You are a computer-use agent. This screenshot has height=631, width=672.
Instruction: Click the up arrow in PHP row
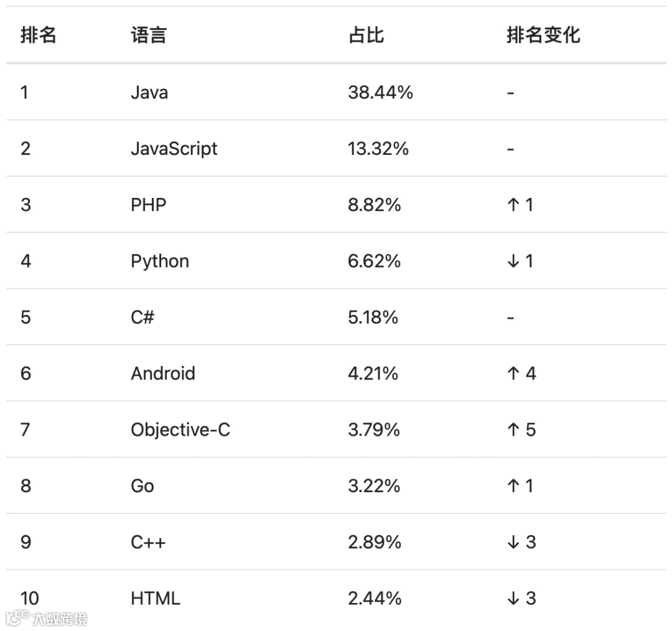click(x=513, y=205)
